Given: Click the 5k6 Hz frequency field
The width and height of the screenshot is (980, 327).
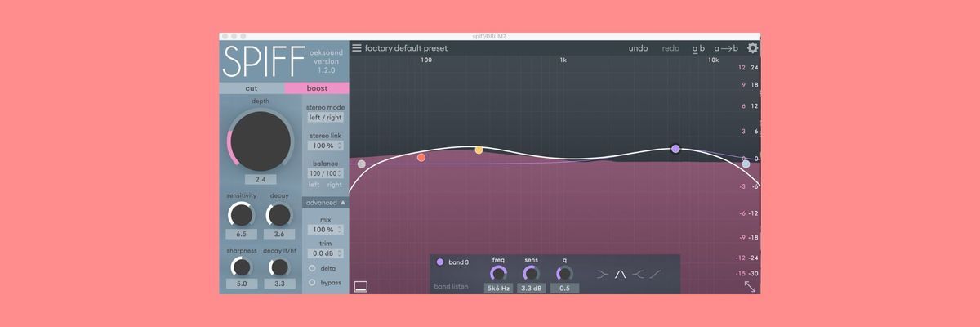Looking at the screenshot, I should click(x=498, y=289).
